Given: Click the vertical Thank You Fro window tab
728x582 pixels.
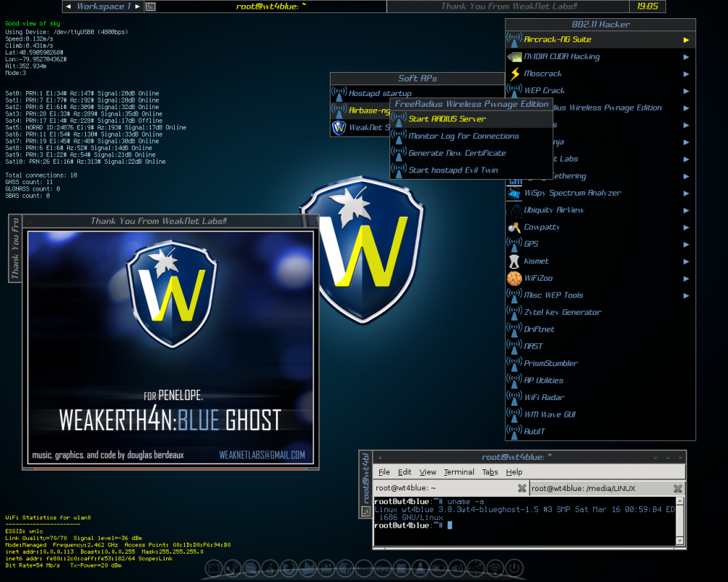Looking at the screenshot, I should pos(15,248).
